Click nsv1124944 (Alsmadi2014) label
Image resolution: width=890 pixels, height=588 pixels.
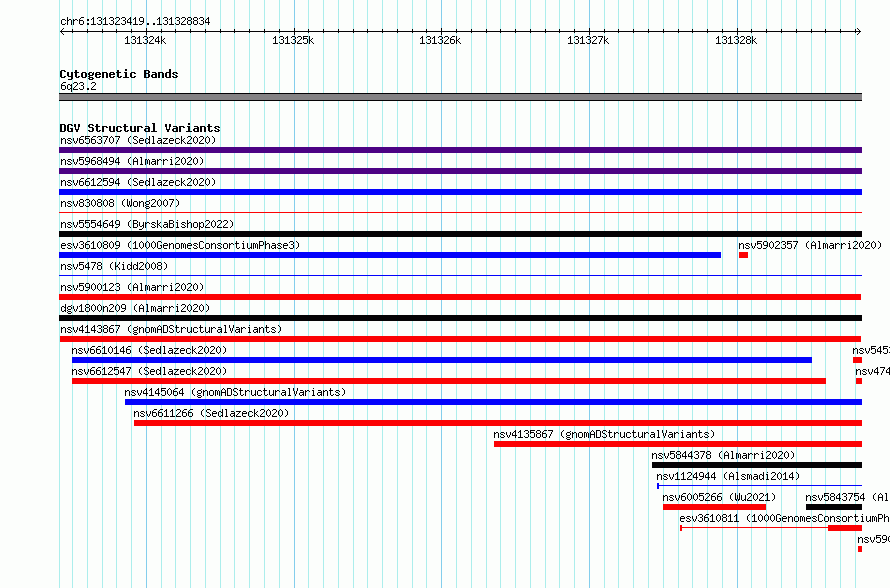coord(728,476)
